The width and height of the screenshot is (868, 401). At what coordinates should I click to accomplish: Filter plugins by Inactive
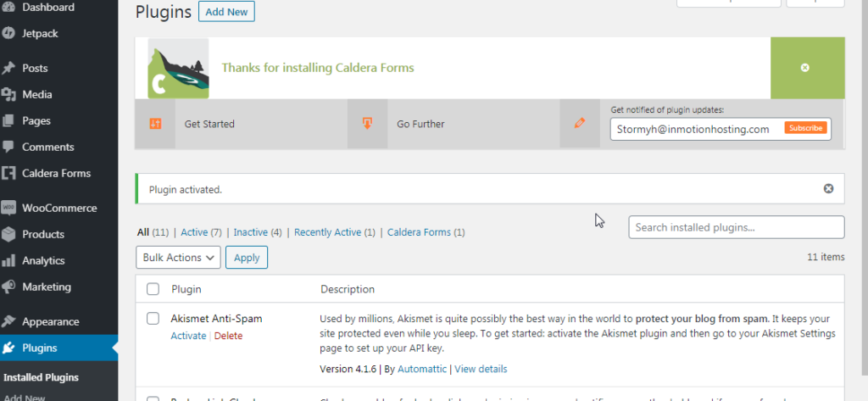coord(250,232)
